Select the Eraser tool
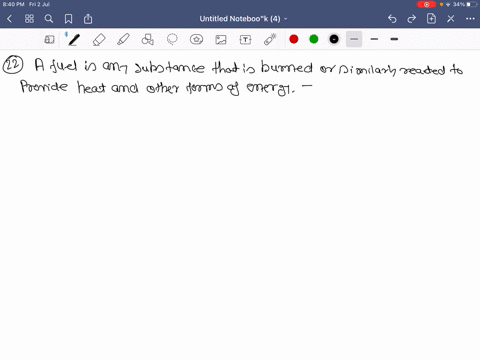Image resolution: width=480 pixels, height=360 pixels. tap(99, 40)
